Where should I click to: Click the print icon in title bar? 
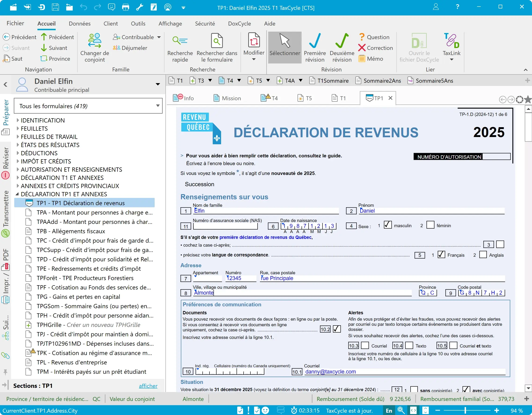pos(125,7)
